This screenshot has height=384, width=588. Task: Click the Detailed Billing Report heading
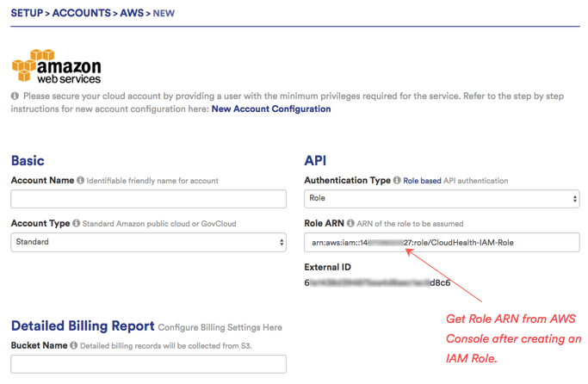point(83,325)
